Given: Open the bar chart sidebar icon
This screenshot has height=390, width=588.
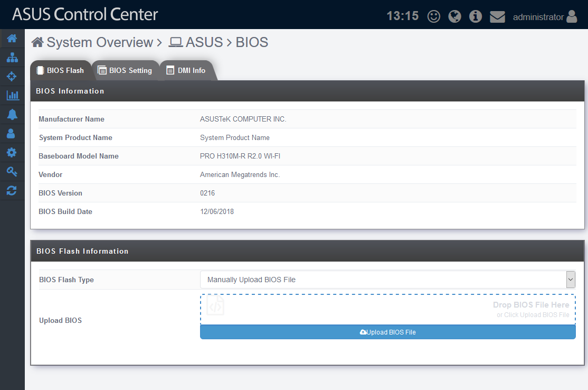Looking at the screenshot, I should coord(12,95).
